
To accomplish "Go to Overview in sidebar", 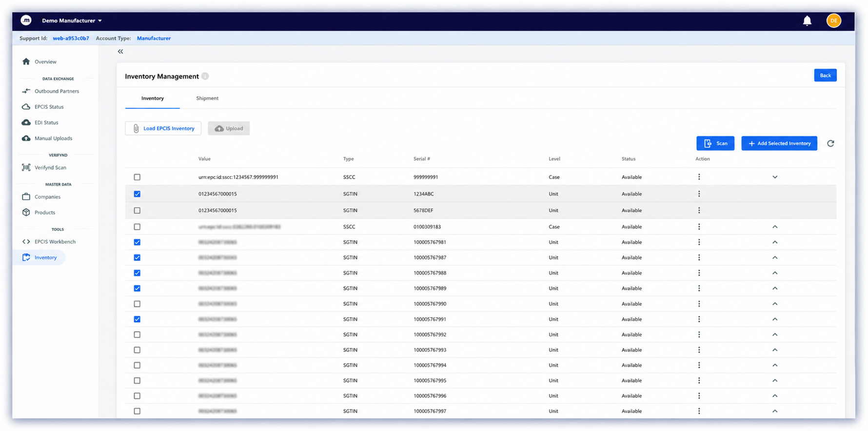I will coord(45,62).
